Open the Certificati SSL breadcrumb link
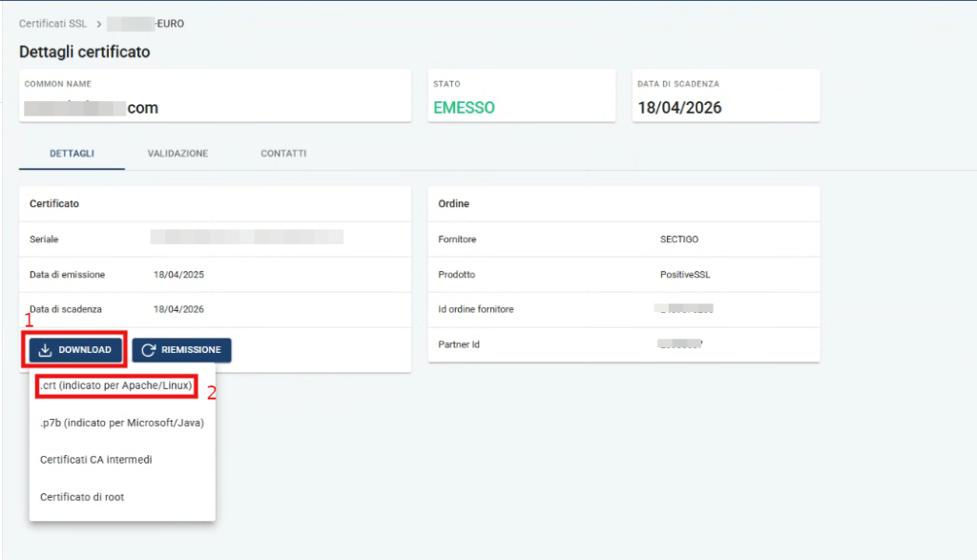 [52, 24]
